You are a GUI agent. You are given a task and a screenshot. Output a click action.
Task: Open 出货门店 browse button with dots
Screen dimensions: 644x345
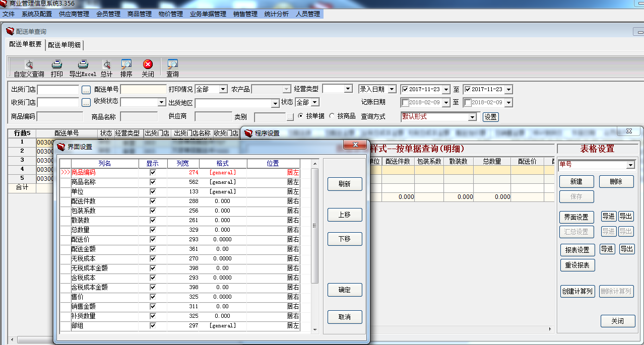[x=86, y=90]
